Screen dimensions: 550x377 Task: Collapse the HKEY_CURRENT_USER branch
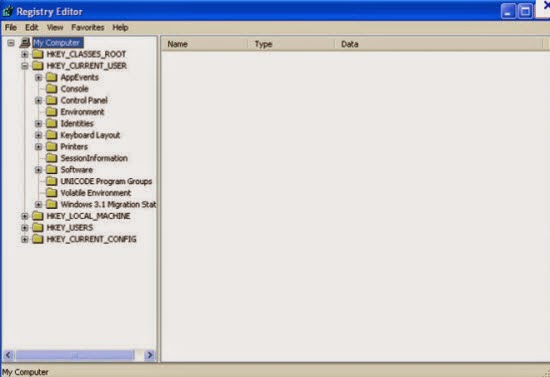click(x=25, y=66)
